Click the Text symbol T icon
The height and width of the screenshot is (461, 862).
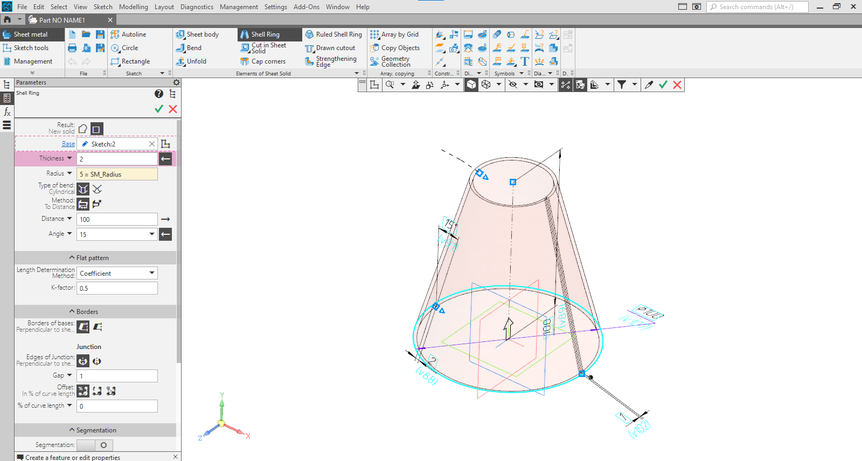(x=524, y=62)
